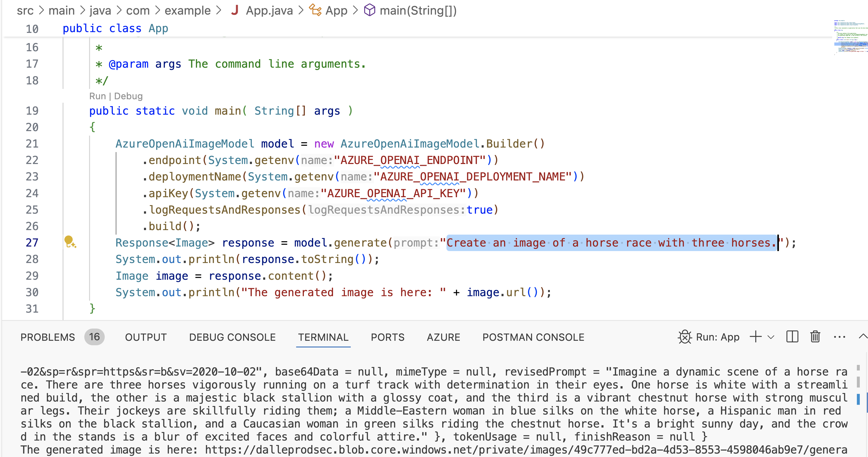868x457 pixels.
Task: Click the "AZURE_OPENAI_ENDPOINT" string
Action: pyautogui.click(x=410, y=160)
